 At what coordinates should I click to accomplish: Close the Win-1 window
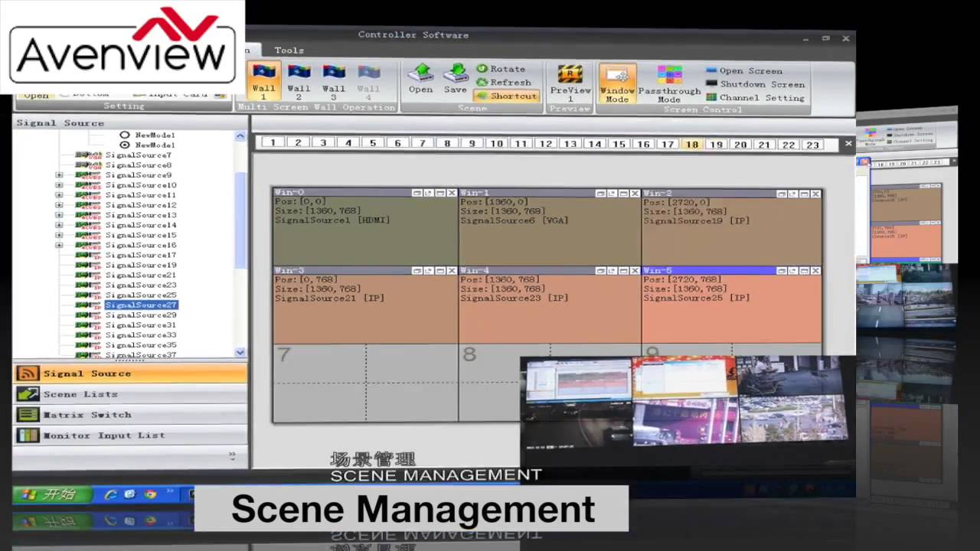[635, 194]
